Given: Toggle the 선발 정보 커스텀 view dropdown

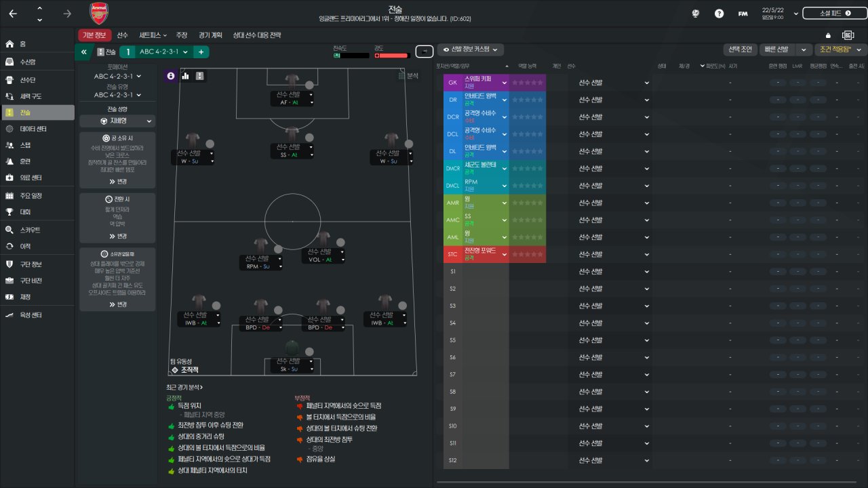Looking at the screenshot, I should click(470, 49).
